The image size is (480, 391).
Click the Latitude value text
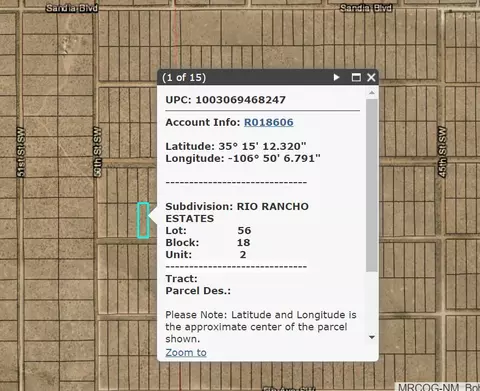point(262,146)
